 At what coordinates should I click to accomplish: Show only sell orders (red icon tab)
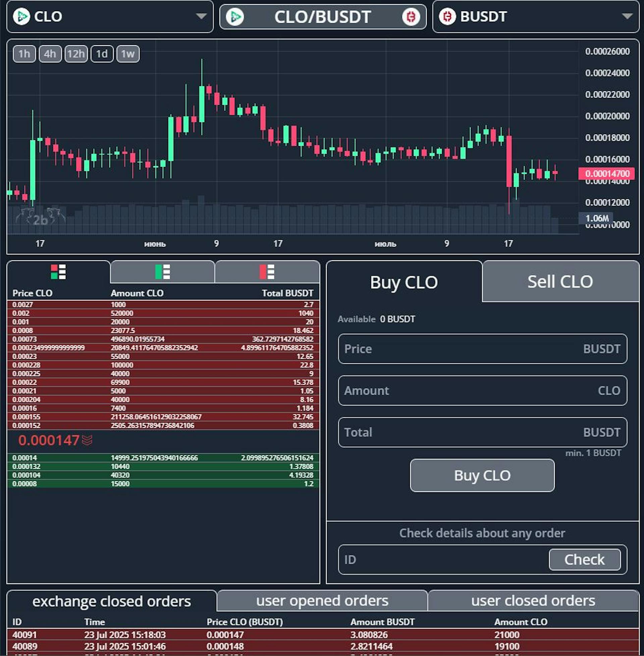(267, 272)
